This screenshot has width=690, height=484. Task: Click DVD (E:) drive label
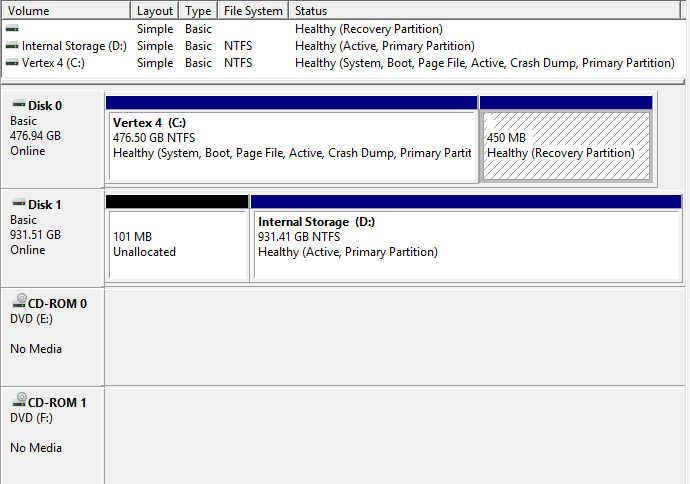(31, 319)
